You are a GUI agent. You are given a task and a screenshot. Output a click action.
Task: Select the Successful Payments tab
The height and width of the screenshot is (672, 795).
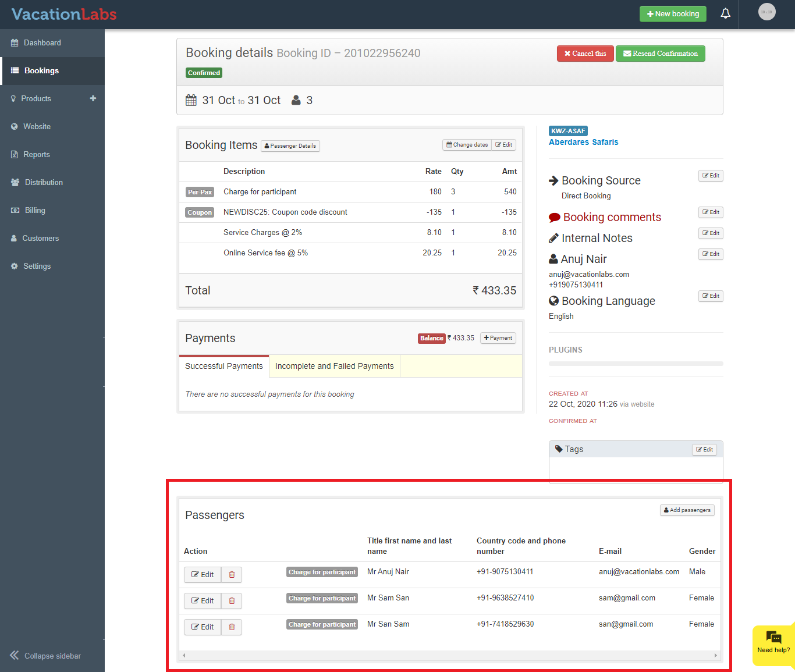tap(224, 366)
